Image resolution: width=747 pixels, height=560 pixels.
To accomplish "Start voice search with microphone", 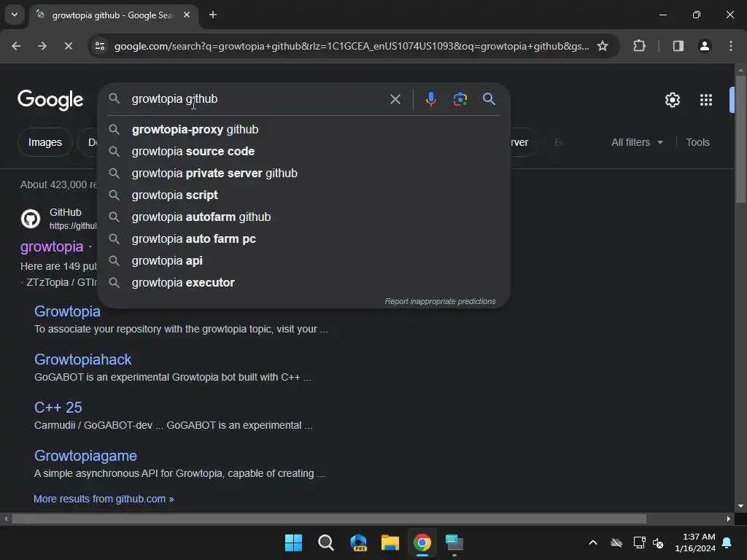I will 430,99.
